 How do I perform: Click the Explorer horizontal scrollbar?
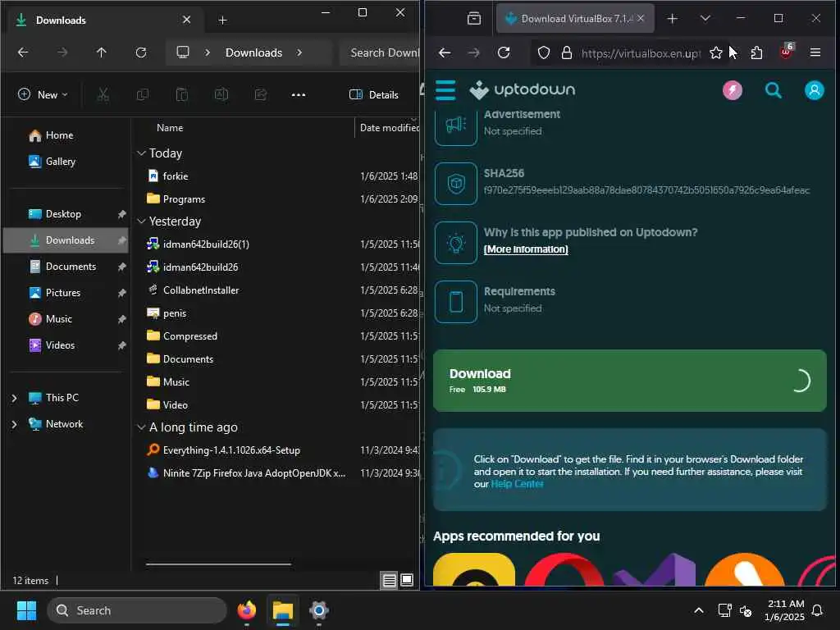[x=218, y=564]
